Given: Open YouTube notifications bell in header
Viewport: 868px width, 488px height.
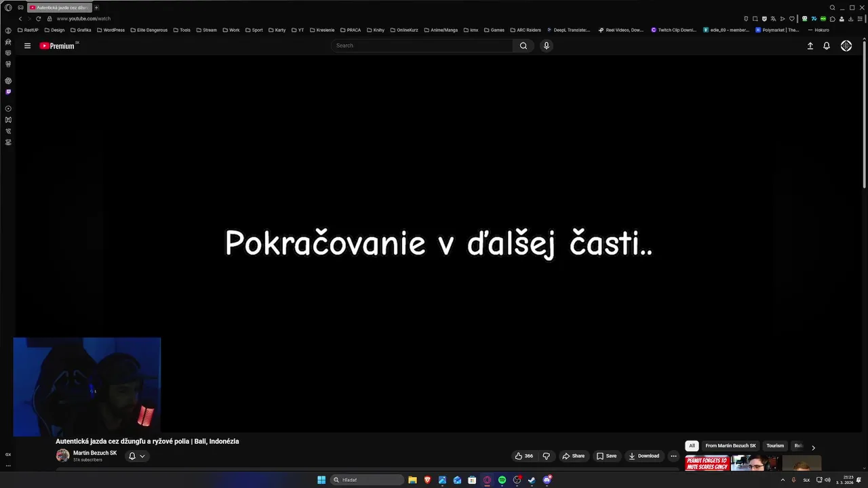Looking at the screenshot, I should click(x=827, y=45).
